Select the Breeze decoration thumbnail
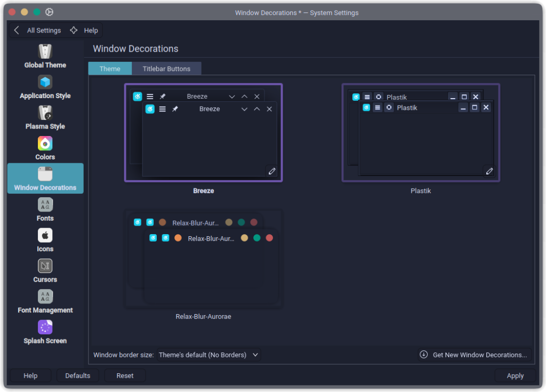 203,132
